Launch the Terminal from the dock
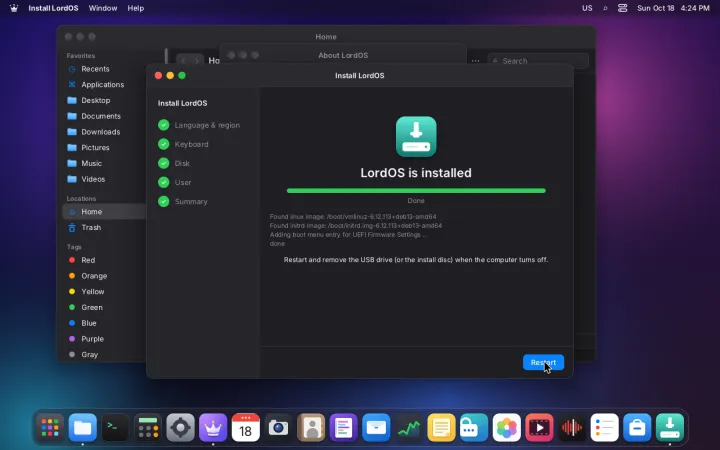The height and width of the screenshot is (450, 720). tap(115, 428)
